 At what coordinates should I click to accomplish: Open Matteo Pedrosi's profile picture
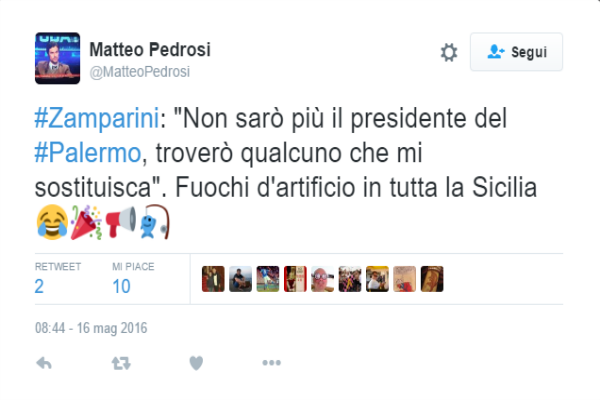57,59
